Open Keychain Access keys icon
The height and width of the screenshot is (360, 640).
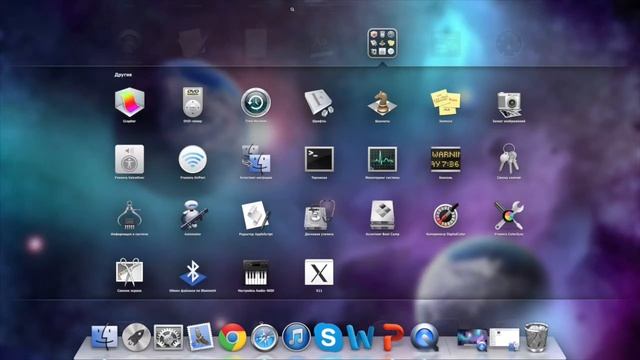tap(509, 158)
